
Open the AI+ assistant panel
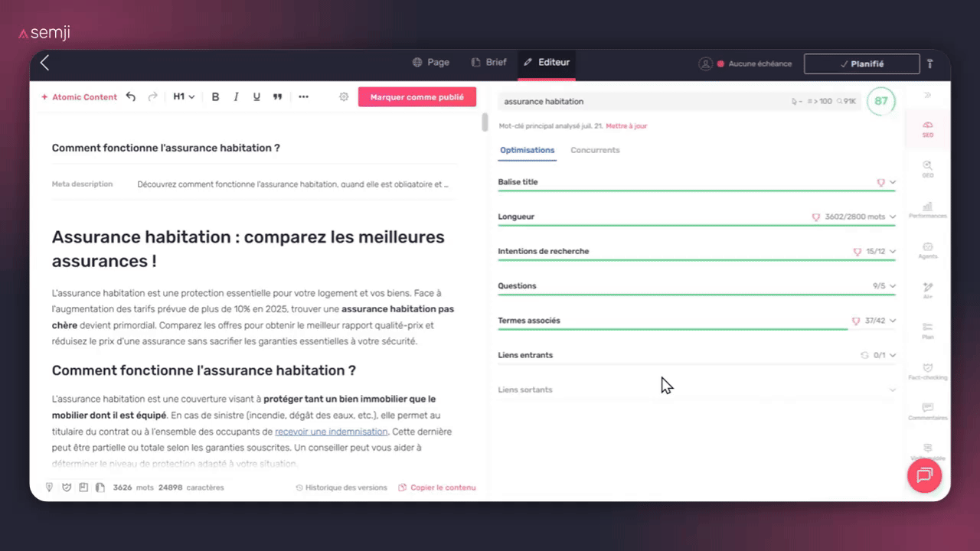point(927,290)
